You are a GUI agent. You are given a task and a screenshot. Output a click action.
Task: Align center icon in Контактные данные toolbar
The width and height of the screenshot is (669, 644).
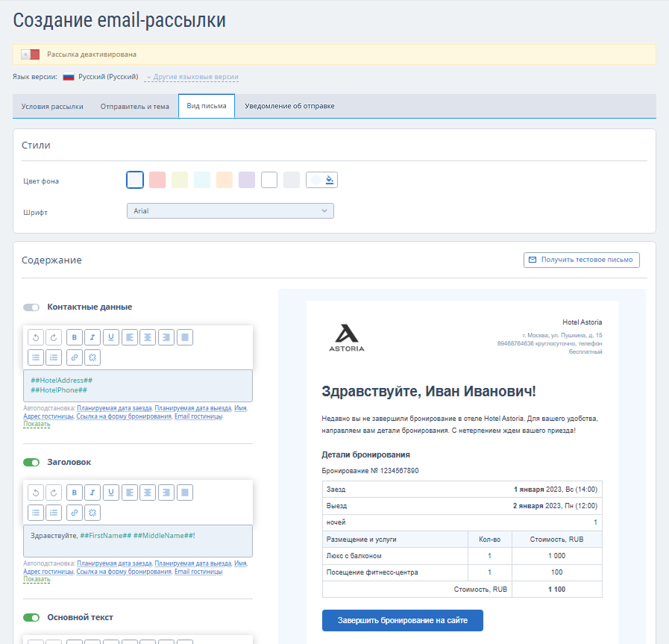tap(148, 337)
